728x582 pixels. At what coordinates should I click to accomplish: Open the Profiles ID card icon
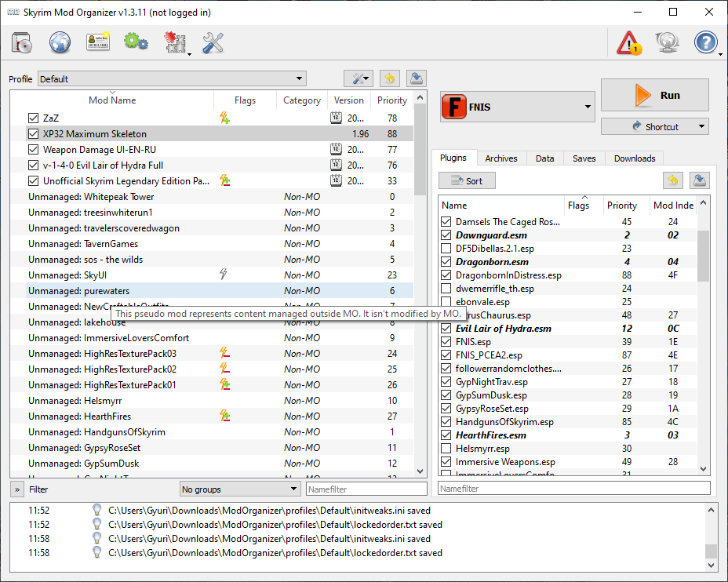click(98, 42)
